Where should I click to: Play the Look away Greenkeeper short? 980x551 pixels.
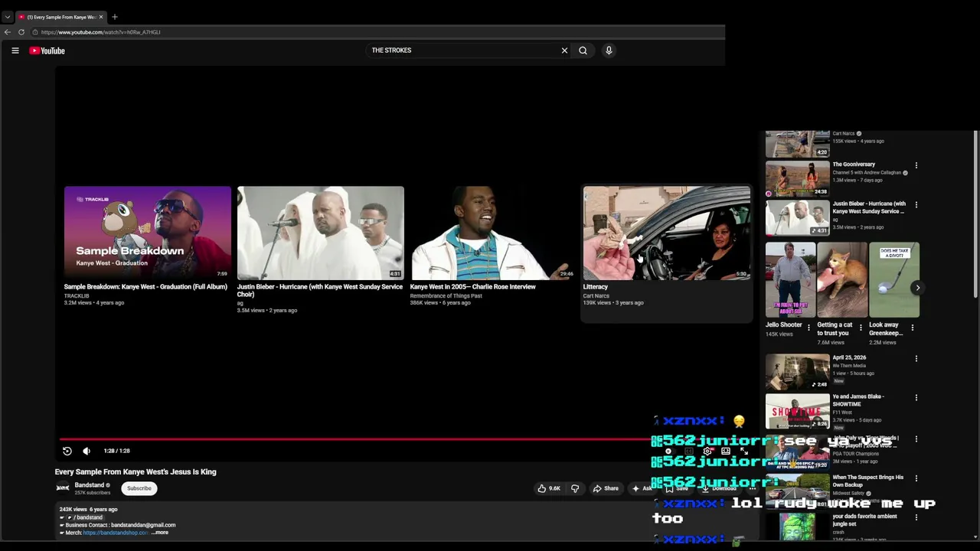pos(894,279)
